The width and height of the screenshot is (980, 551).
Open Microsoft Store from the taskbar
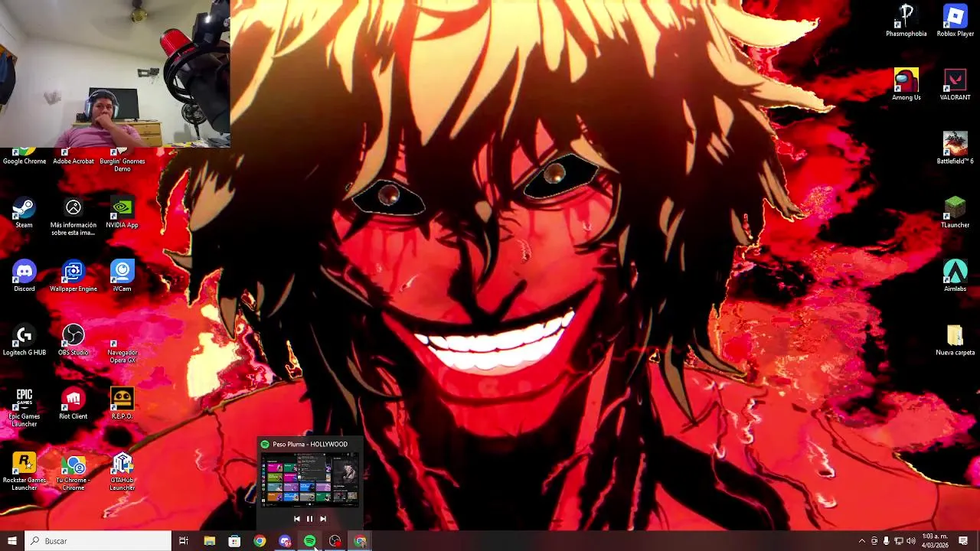[234, 541]
